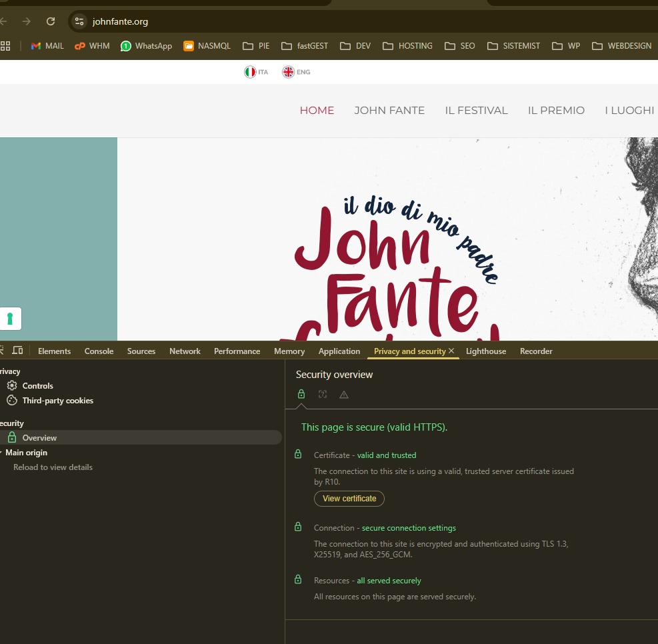This screenshot has height=644, width=658.
Task: Expand the SISTEMIST bookmarks folder
Action: [513, 46]
